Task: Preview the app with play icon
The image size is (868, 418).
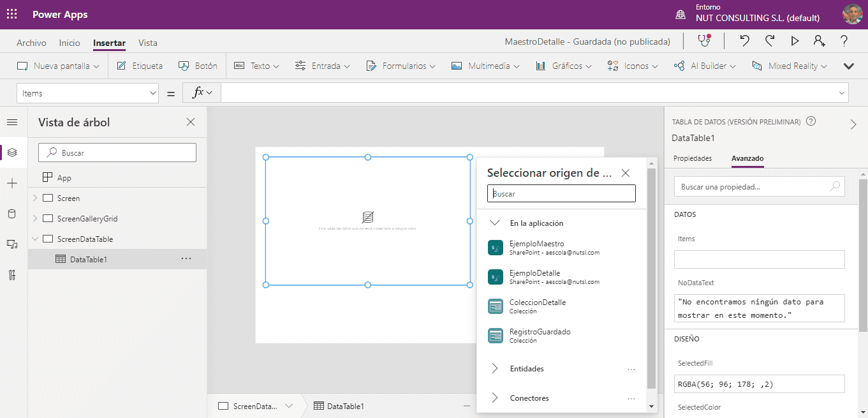Action: [x=795, y=41]
